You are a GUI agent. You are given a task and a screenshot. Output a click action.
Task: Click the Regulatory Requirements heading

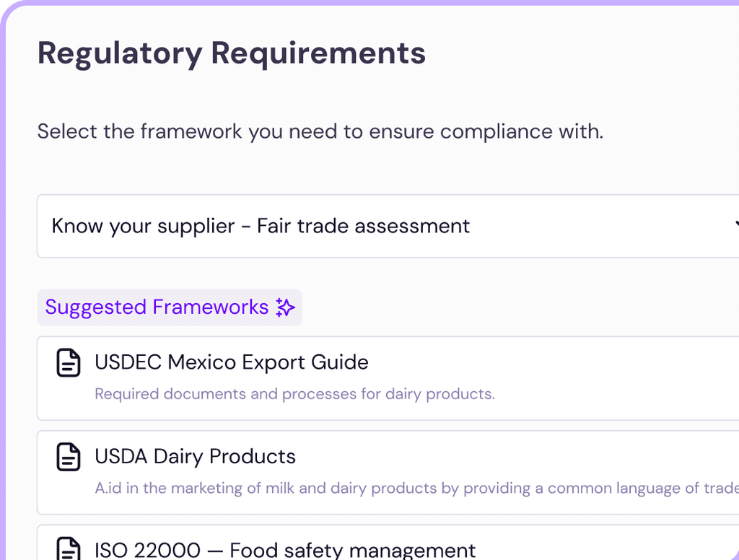tap(232, 53)
